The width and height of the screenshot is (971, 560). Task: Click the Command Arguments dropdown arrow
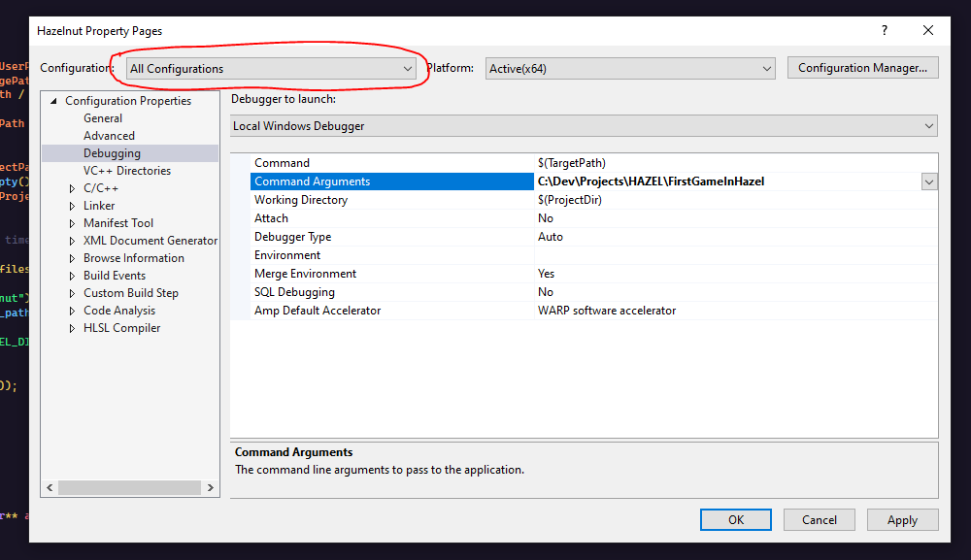(x=929, y=181)
